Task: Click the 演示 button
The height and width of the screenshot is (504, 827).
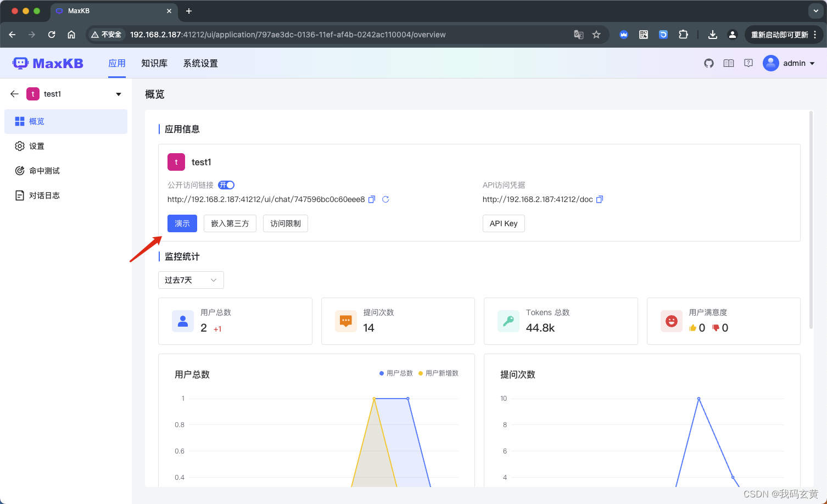Action: point(182,223)
